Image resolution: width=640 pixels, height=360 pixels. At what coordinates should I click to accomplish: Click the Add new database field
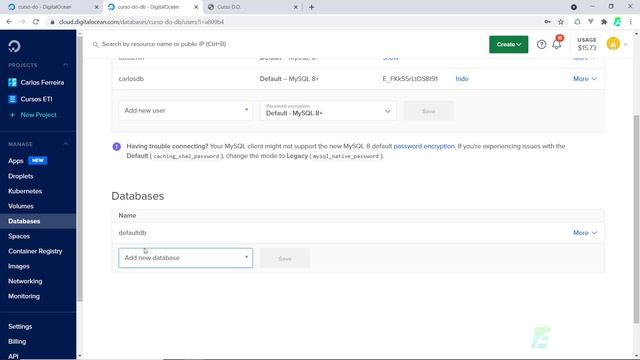185,258
